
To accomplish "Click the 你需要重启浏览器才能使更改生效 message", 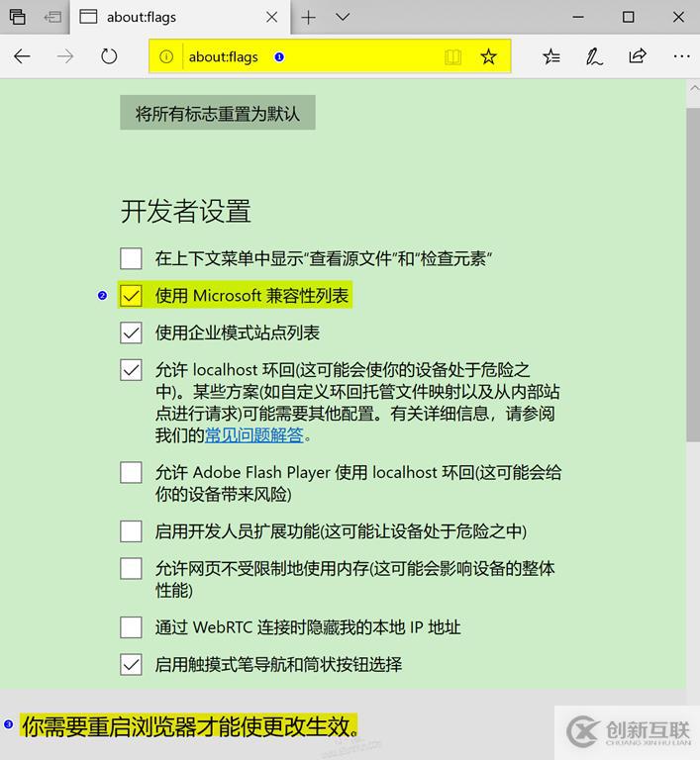I will pyautogui.click(x=190, y=726).
